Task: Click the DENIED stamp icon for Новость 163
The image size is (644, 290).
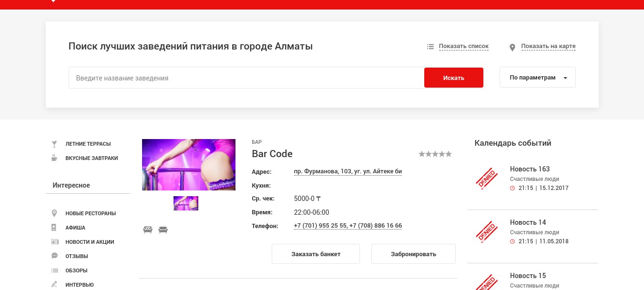Action: click(487, 179)
